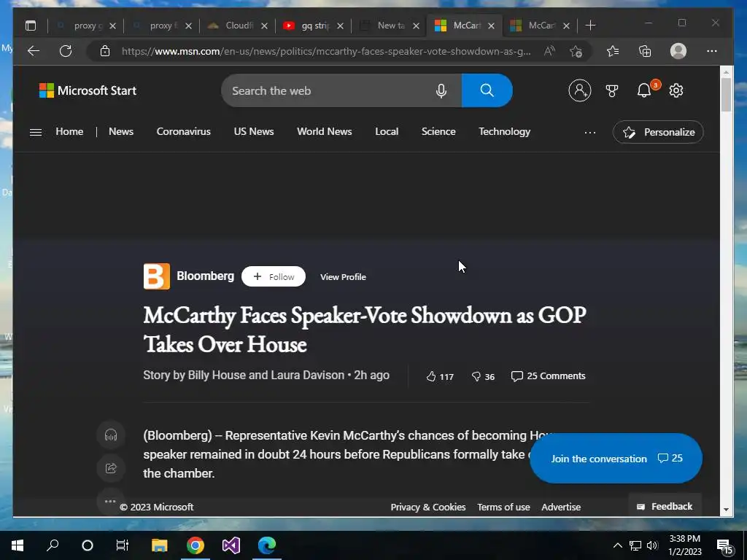Open the Windows Start menu

(18, 545)
